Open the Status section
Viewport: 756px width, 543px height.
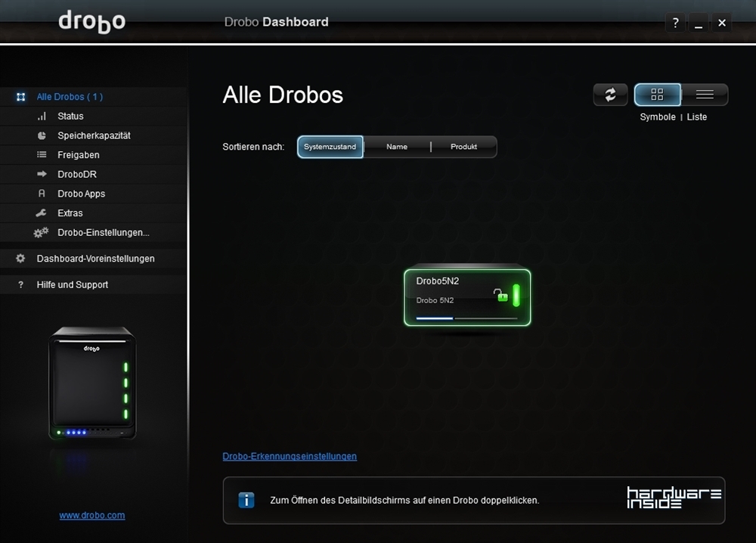94,116
